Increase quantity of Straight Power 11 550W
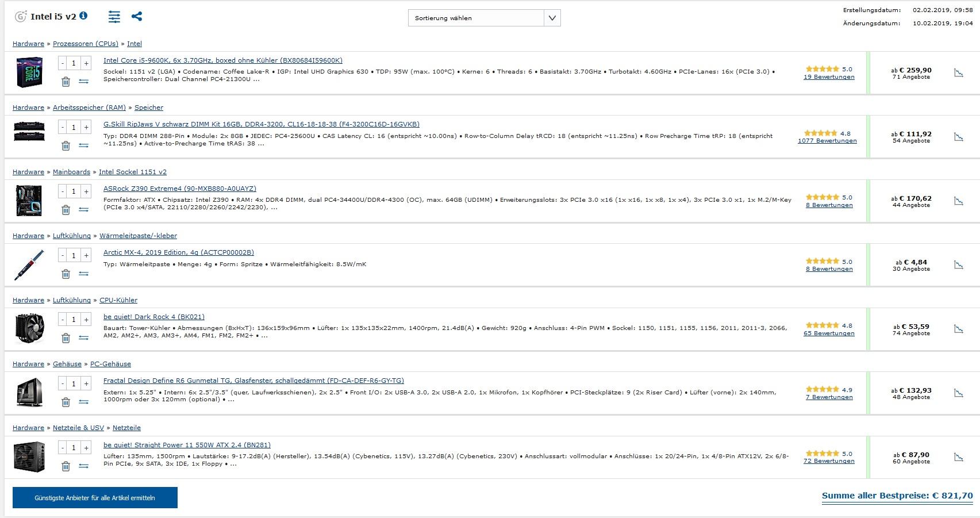The width and height of the screenshot is (980, 518). click(x=86, y=447)
